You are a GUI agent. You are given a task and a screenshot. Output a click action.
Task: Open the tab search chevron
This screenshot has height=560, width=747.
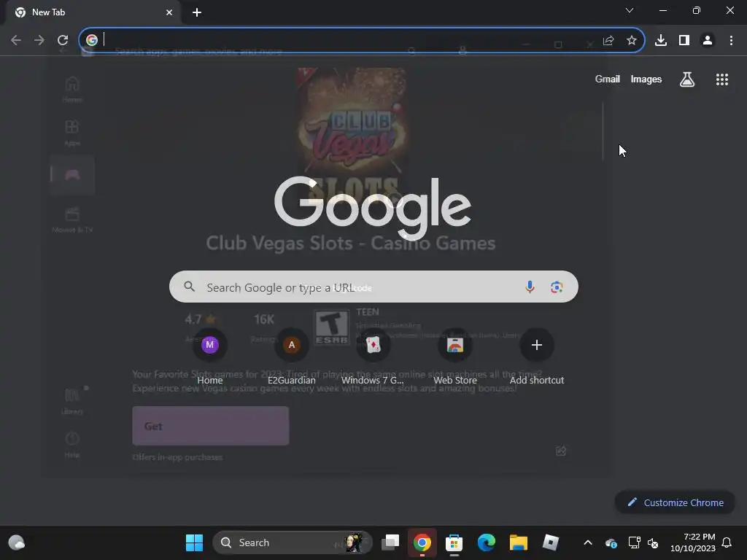pyautogui.click(x=630, y=10)
